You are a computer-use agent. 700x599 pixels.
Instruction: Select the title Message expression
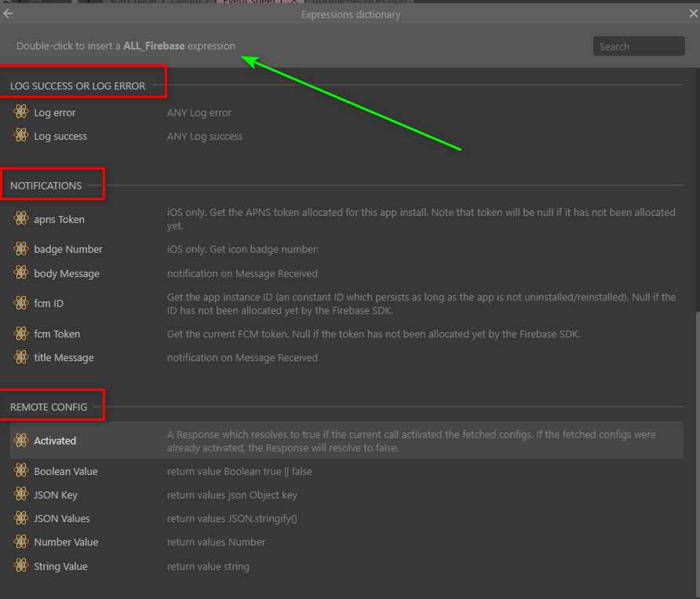pyautogui.click(x=64, y=358)
